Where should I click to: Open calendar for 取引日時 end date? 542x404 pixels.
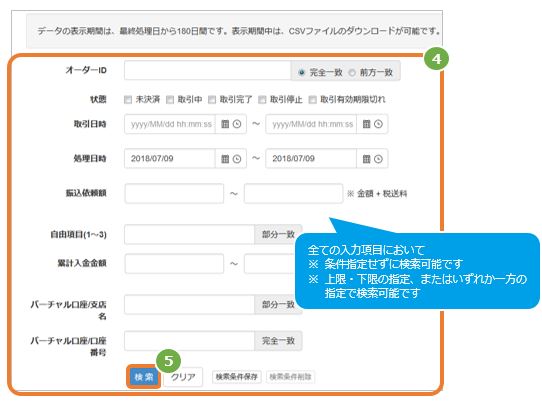pyautogui.click(x=366, y=124)
